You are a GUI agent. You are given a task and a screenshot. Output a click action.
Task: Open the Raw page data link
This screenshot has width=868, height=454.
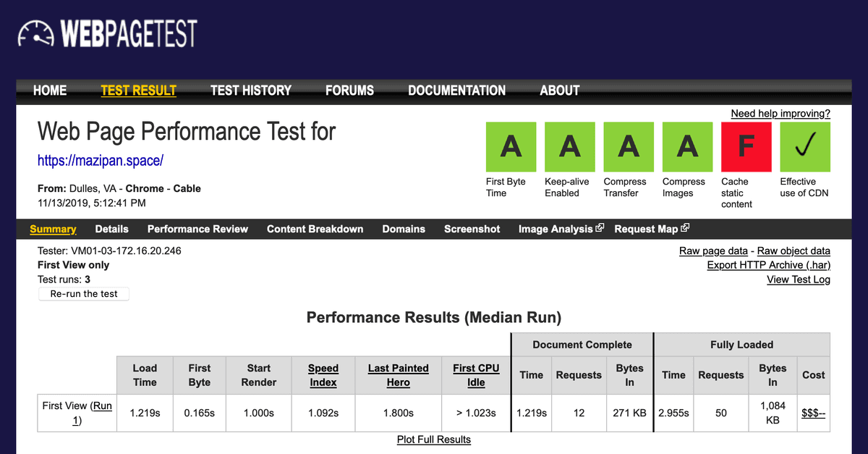pyautogui.click(x=713, y=251)
